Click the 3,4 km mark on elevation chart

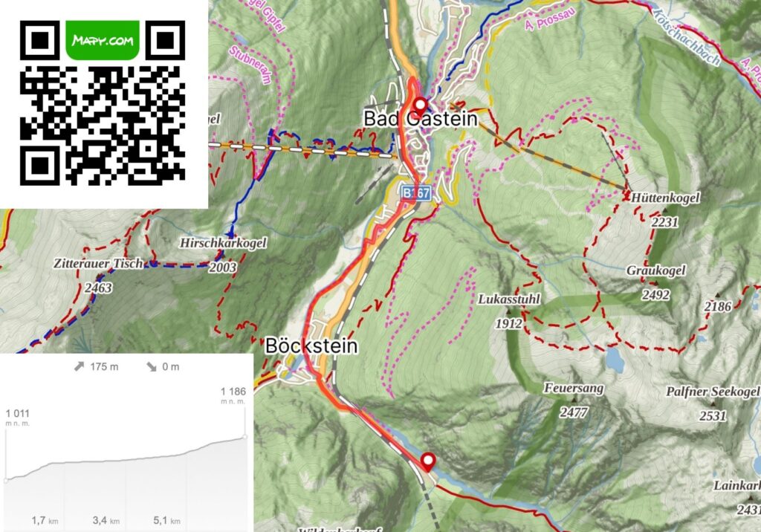click(106, 520)
